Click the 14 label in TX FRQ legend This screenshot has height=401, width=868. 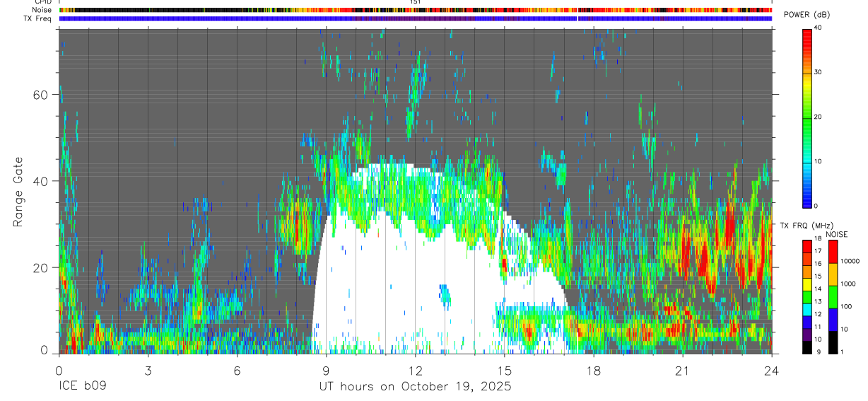coord(818,289)
